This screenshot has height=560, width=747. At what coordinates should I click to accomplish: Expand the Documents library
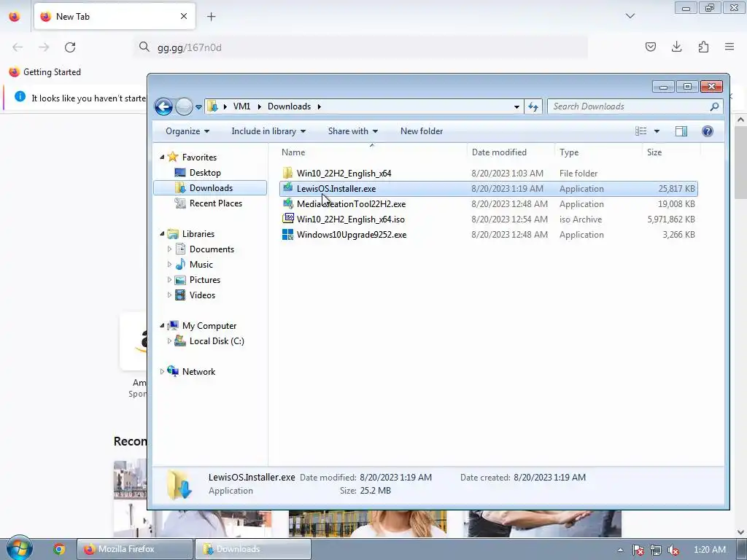click(x=169, y=249)
